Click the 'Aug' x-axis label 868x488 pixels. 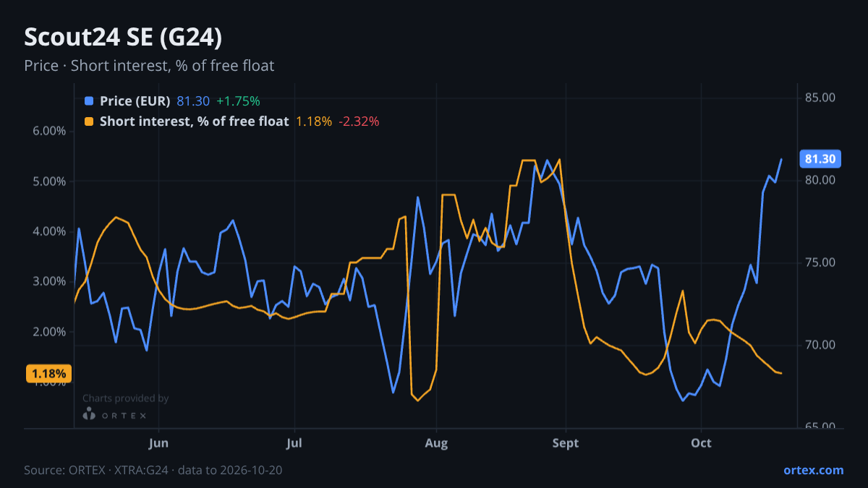click(435, 443)
